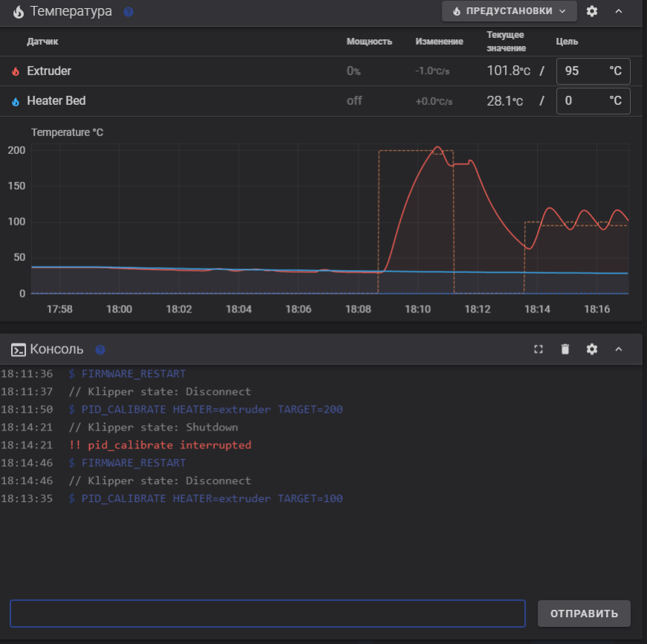Viewport: 647px width, 644px height.
Task: Expand the console to fullscreen
Action: (538, 350)
